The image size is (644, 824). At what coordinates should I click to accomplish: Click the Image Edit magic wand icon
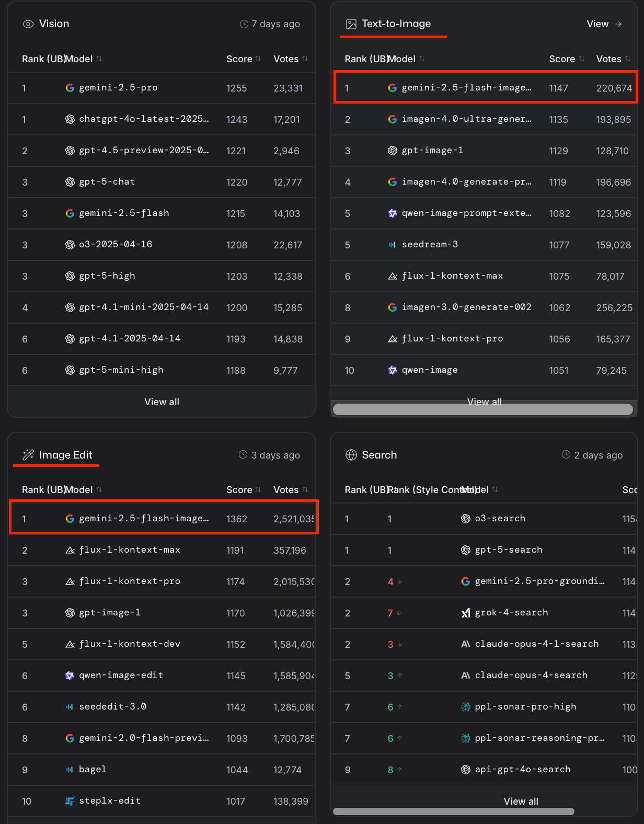click(x=28, y=455)
